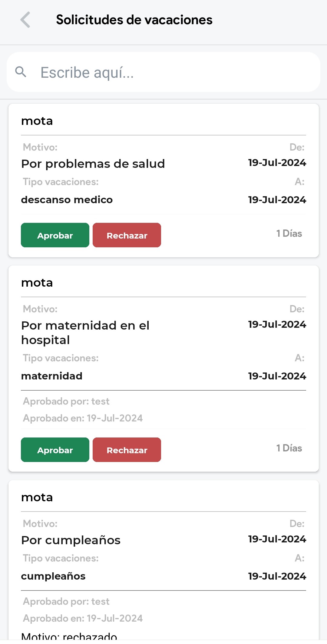Tap the search magnifier icon
The height and width of the screenshot is (644, 327).
click(x=21, y=72)
